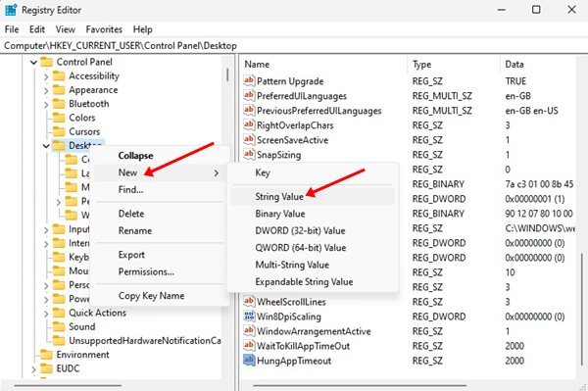Maximize the Registry Editor window
Image resolution: width=588 pixels, height=391 pixels.
coord(536,10)
